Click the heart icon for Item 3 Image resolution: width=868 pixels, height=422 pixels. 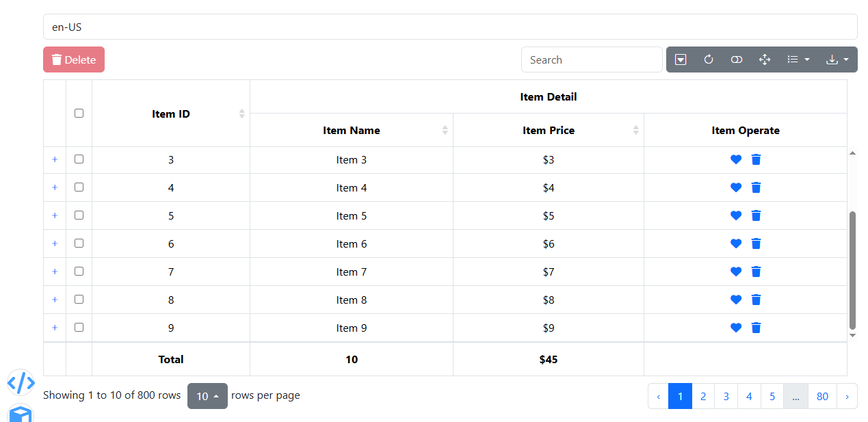click(736, 159)
